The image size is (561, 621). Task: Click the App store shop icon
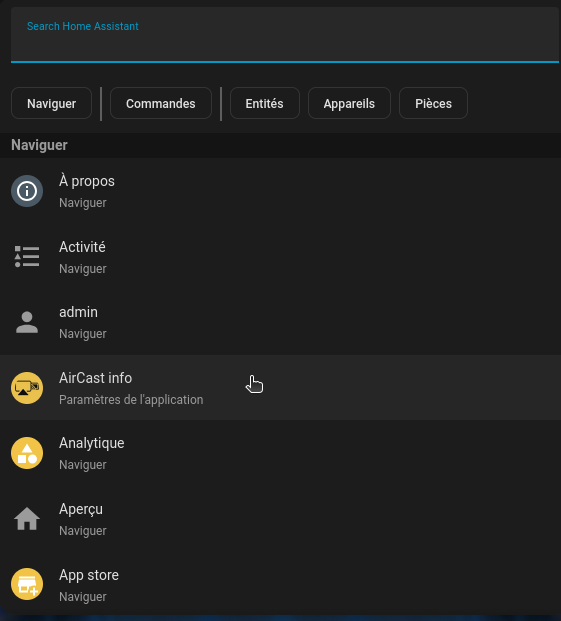[27, 584]
